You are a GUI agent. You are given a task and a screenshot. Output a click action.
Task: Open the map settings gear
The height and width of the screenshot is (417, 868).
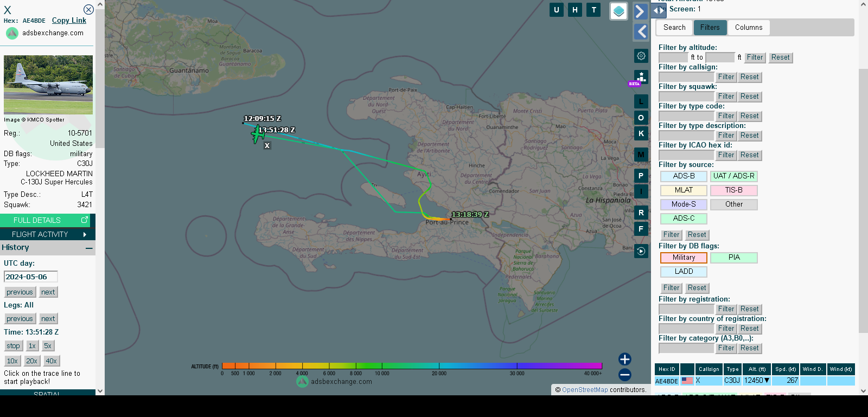pos(641,56)
